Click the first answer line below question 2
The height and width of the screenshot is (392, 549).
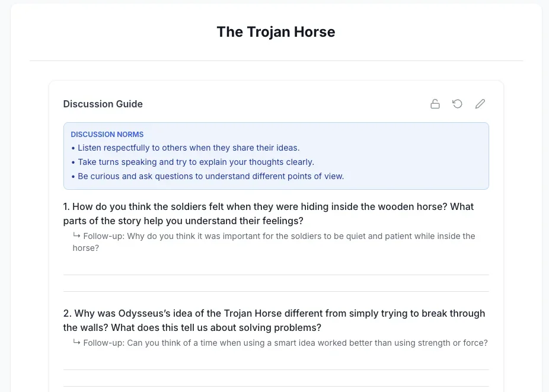pyautogui.click(x=276, y=369)
